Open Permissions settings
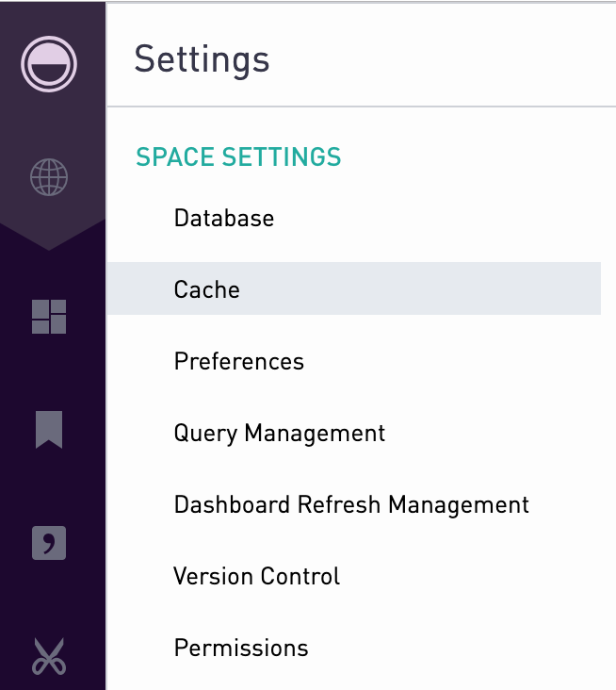This screenshot has height=690, width=616. click(x=241, y=648)
